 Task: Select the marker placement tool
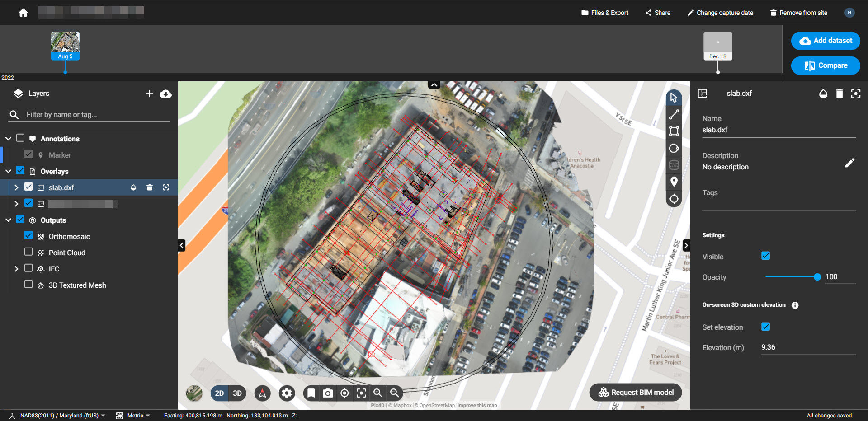pos(674,182)
